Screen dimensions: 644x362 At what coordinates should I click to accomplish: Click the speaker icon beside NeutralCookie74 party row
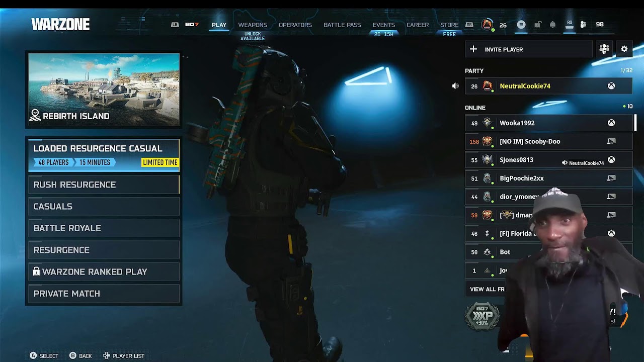pyautogui.click(x=455, y=86)
